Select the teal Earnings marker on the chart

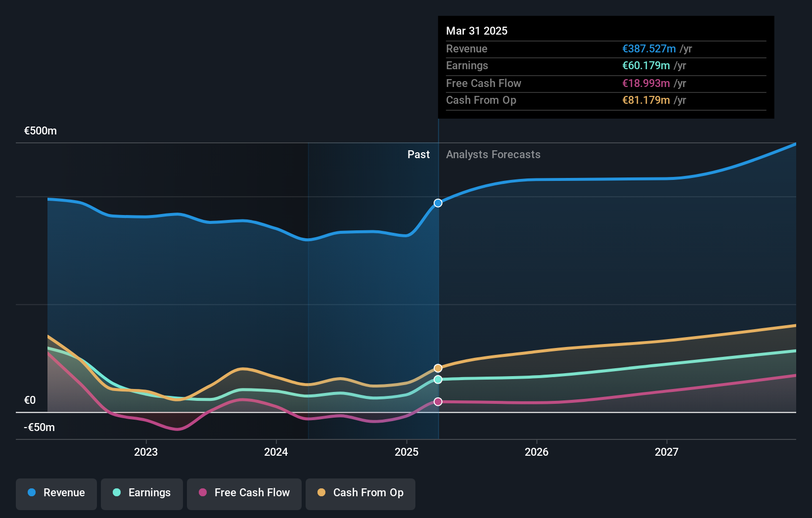[438, 380]
